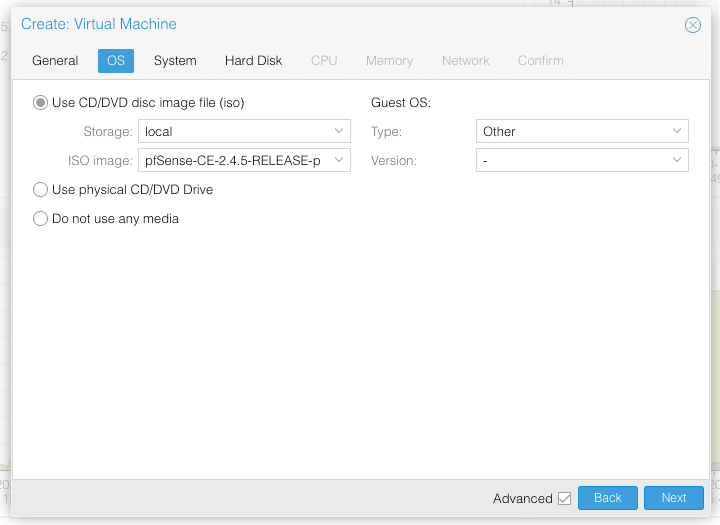Click the Back button
This screenshot has width=720, height=525.
[x=607, y=498]
